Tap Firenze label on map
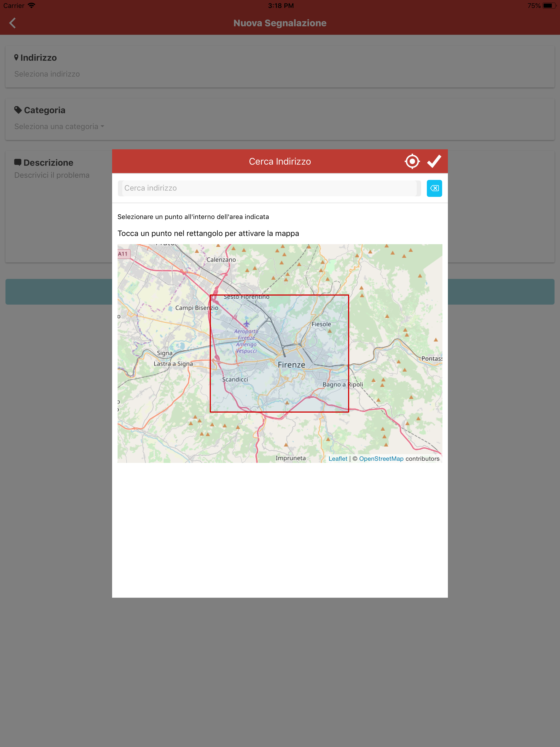560x747 pixels. pyautogui.click(x=291, y=365)
